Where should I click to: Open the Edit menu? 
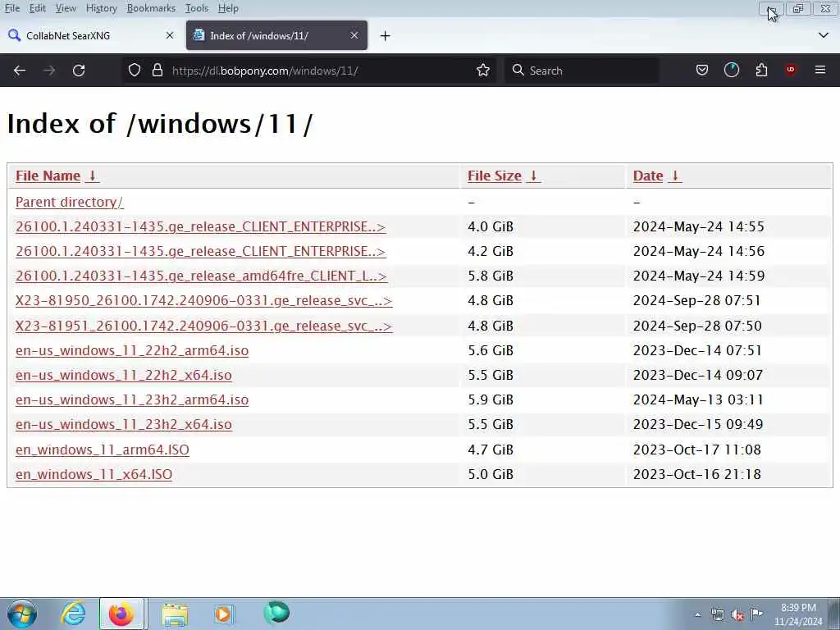pyautogui.click(x=38, y=8)
